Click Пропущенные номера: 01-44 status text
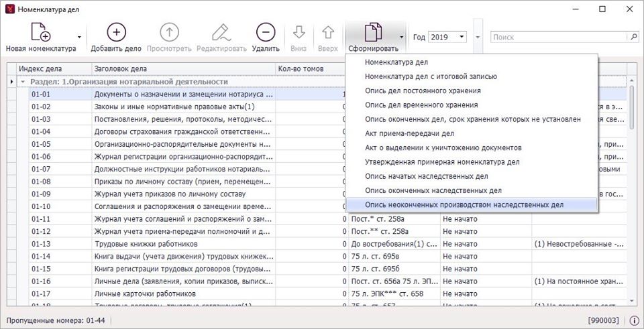Viewport: 644px width, 329px height. point(56,320)
